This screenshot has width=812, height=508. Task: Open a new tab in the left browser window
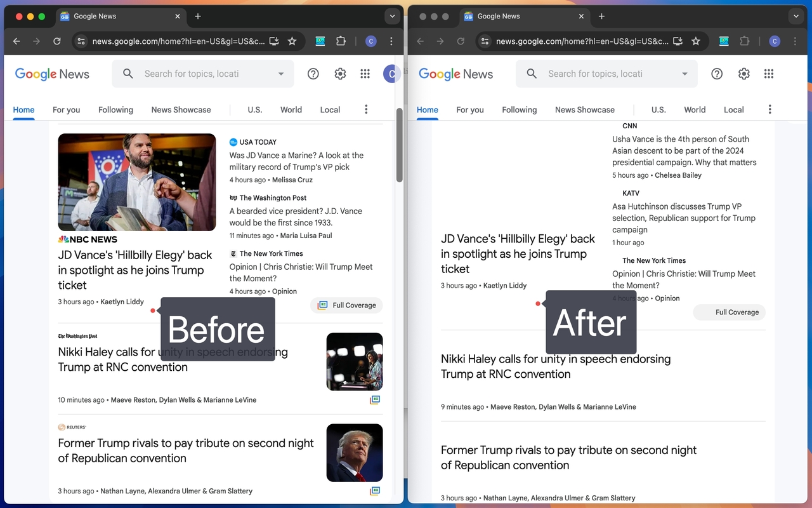[198, 17]
